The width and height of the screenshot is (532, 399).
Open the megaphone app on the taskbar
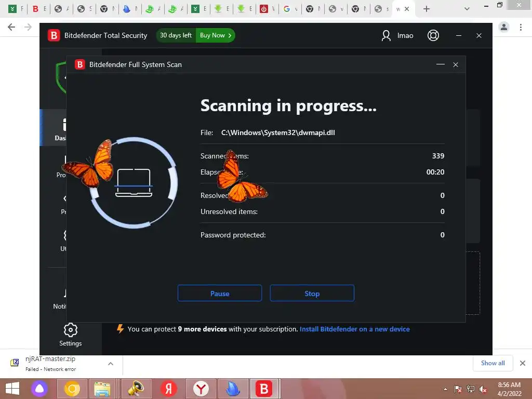pos(136,389)
